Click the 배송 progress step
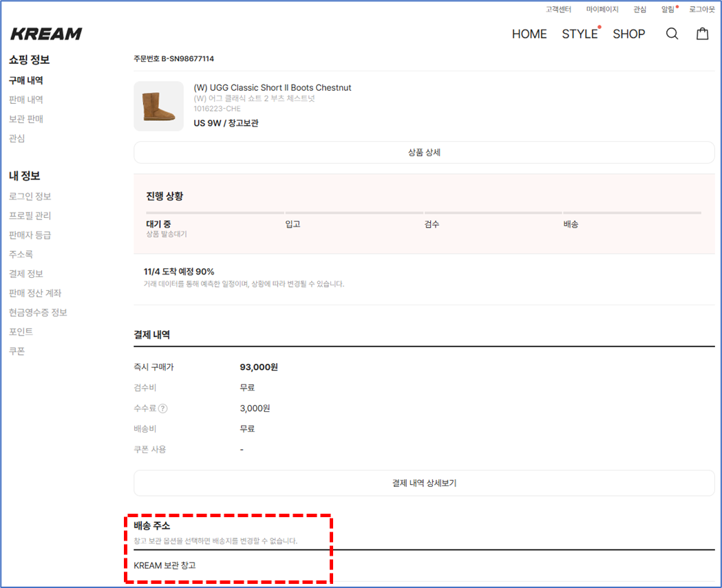Viewport: 722px width, 588px height. point(571,224)
